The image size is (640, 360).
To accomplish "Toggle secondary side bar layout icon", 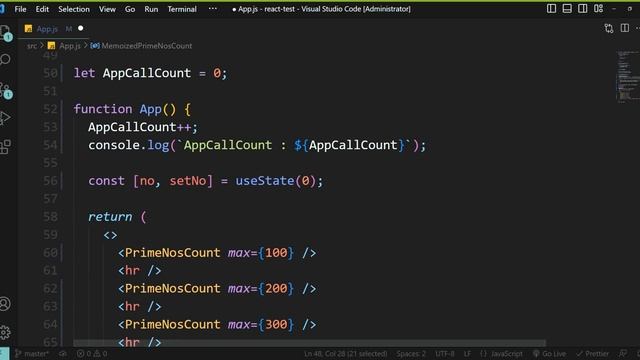I will pos(582,9).
